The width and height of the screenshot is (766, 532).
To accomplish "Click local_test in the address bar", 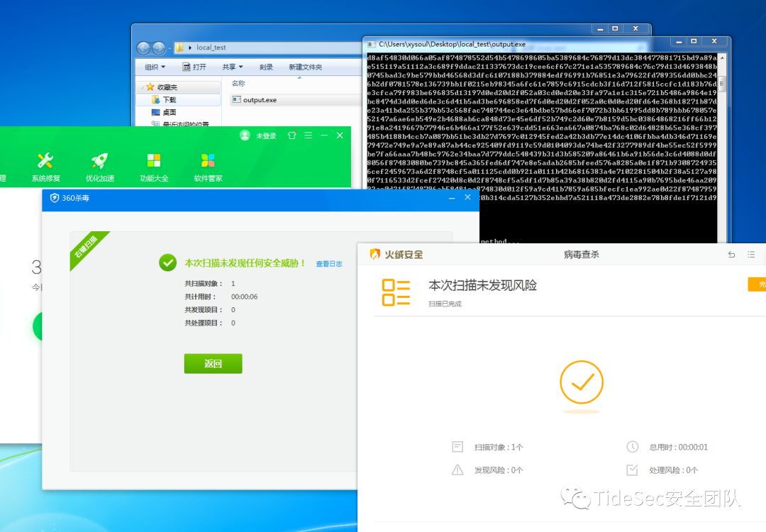I will [x=211, y=48].
